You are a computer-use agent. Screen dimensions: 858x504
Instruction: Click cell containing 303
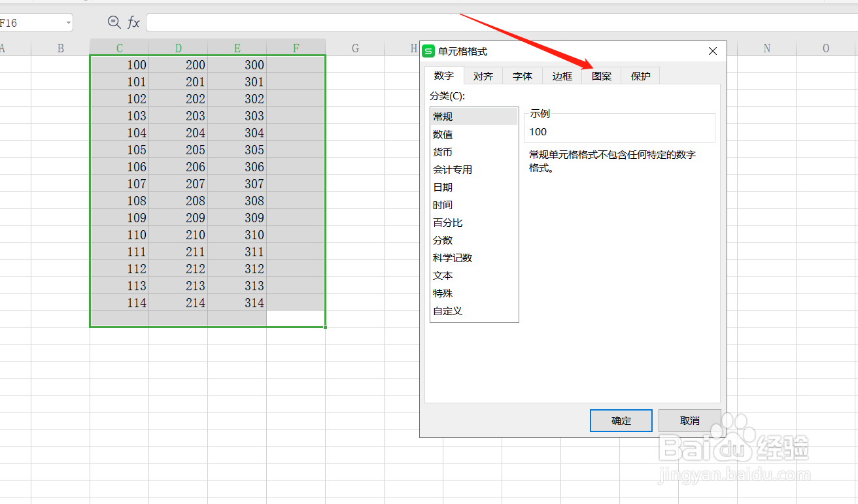click(237, 116)
